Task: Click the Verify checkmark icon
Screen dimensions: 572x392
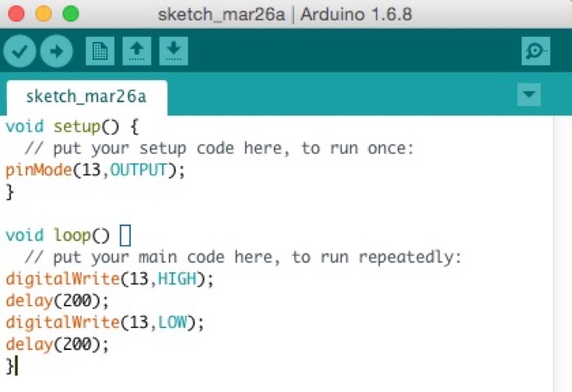Action: [20, 51]
